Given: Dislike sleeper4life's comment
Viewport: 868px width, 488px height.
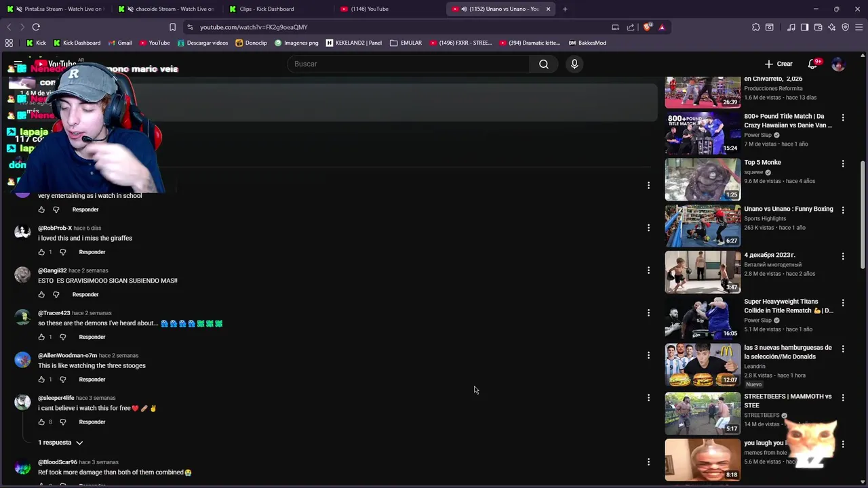Looking at the screenshot, I should tap(63, 422).
